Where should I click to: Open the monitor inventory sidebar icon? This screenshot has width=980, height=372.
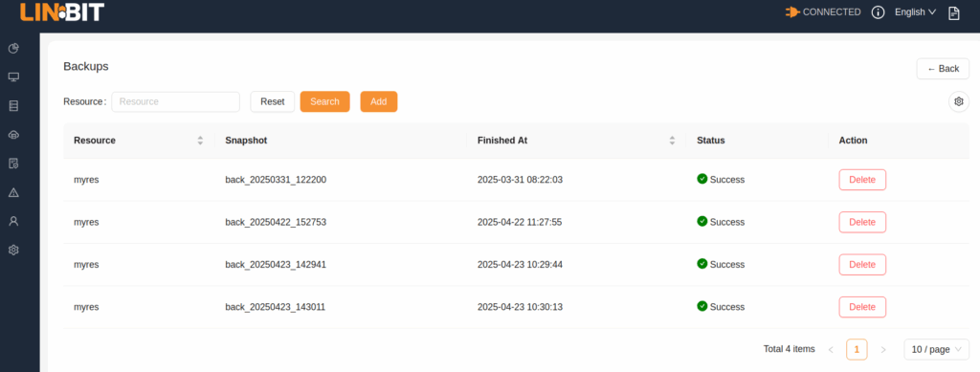(x=13, y=77)
